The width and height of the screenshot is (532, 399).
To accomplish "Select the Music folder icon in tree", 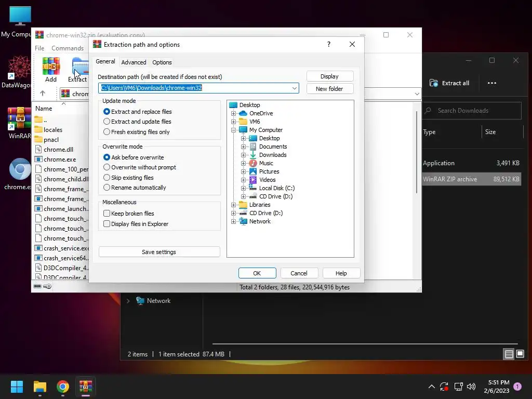I will pyautogui.click(x=253, y=163).
